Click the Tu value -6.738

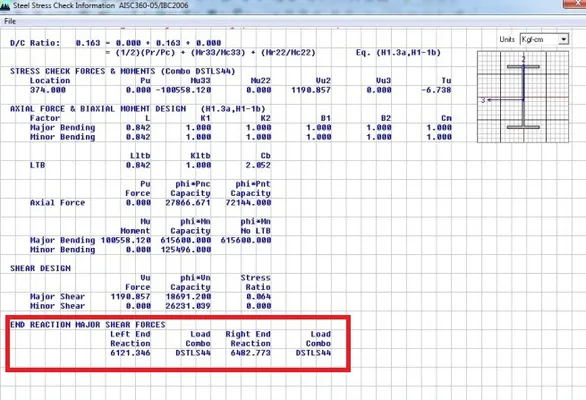[436, 90]
